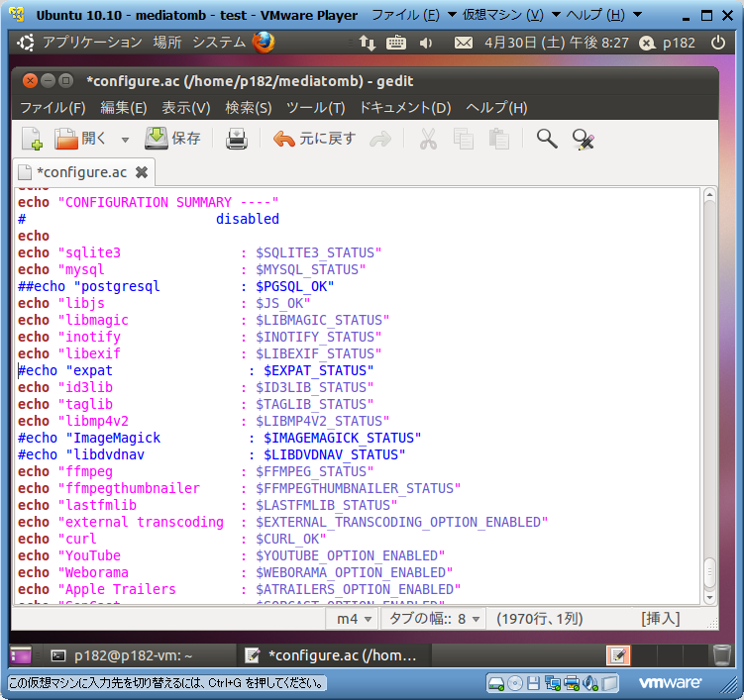Click VMware sound card status icon
The image size is (744, 700).
(x=590, y=683)
